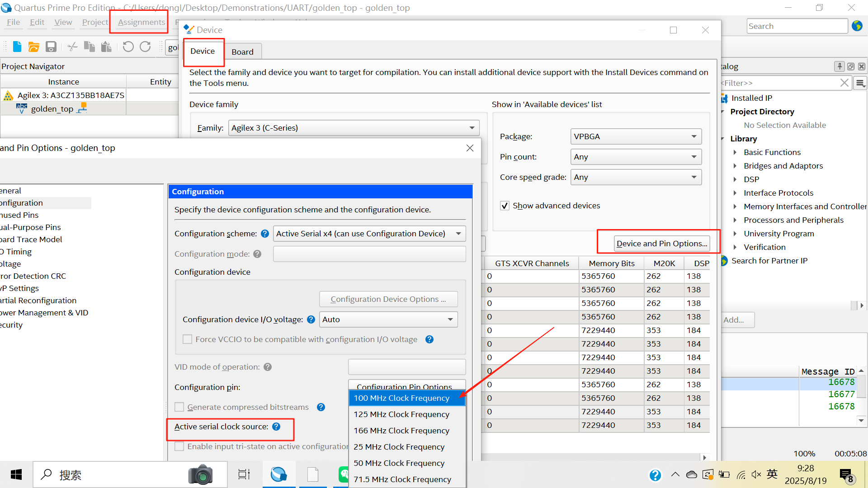The image size is (868, 488).
Task: Select 125 MHz Clock Frequency option
Action: click(x=401, y=414)
